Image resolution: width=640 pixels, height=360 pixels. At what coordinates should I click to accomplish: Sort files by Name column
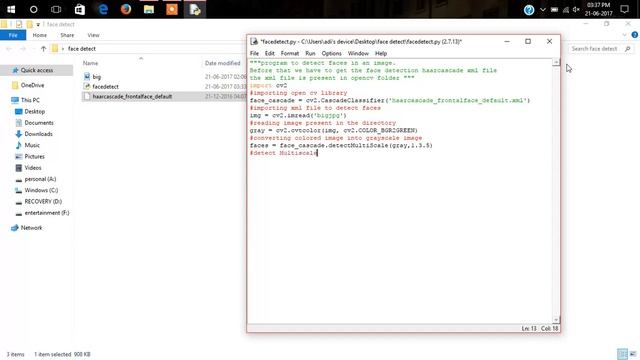(90, 63)
